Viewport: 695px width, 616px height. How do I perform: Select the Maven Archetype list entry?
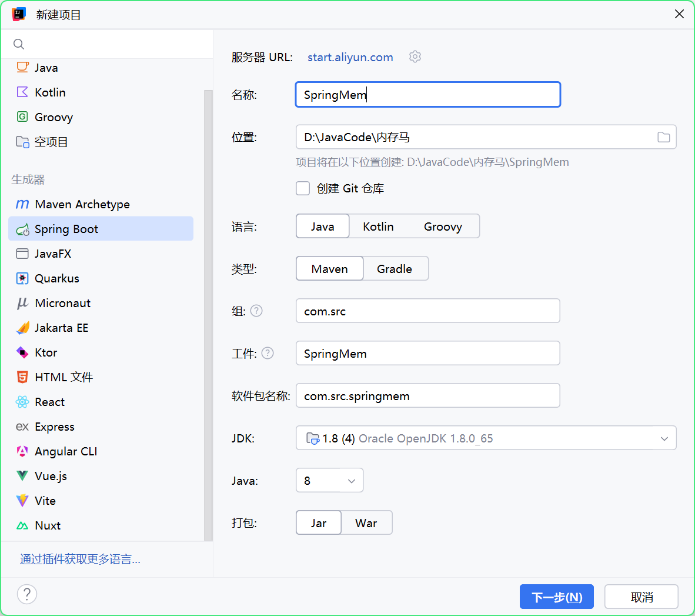101,204
